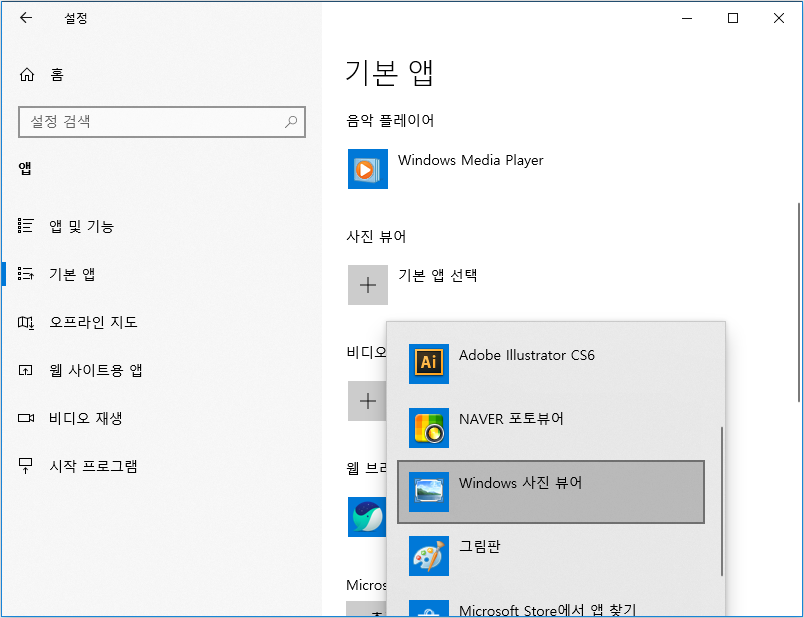Click the Default apps sidebar icon
Screen dimensions: 804x618
(x=26, y=274)
